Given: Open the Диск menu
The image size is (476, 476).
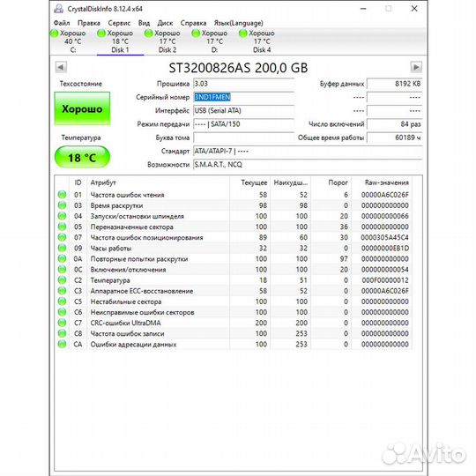Looking at the screenshot, I should click(x=165, y=23).
